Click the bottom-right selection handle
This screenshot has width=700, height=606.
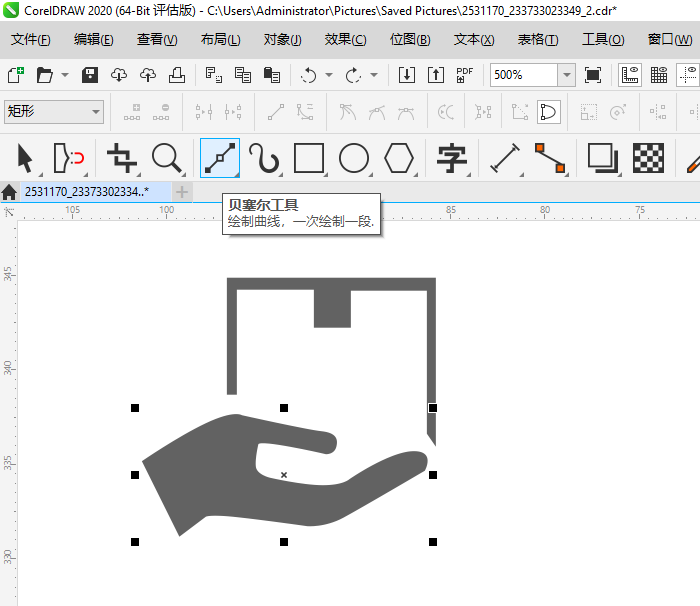433,542
